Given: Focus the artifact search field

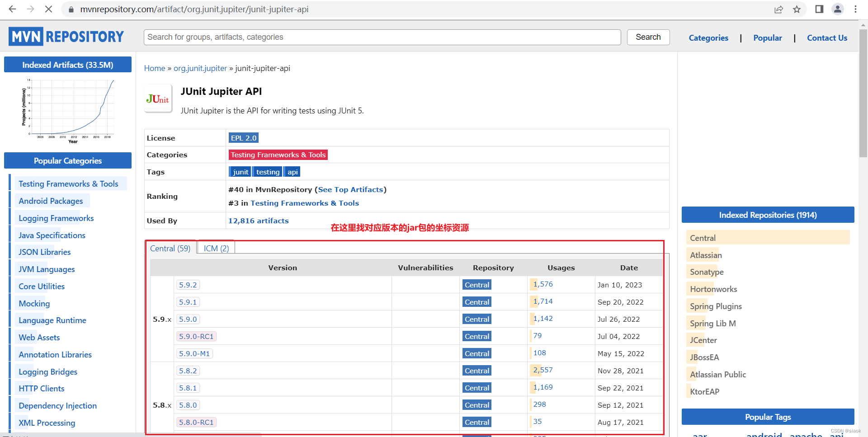Looking at the screenshot, I should pos(382,37).
